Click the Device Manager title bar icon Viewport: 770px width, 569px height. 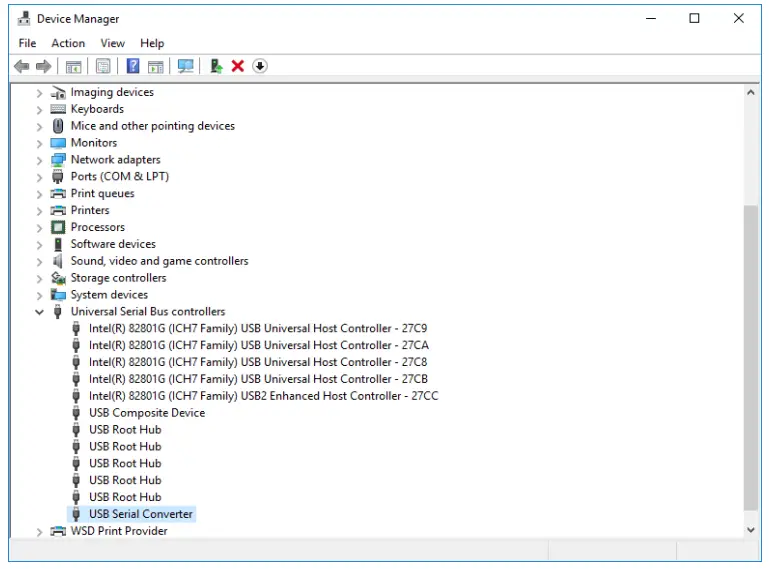24,19
